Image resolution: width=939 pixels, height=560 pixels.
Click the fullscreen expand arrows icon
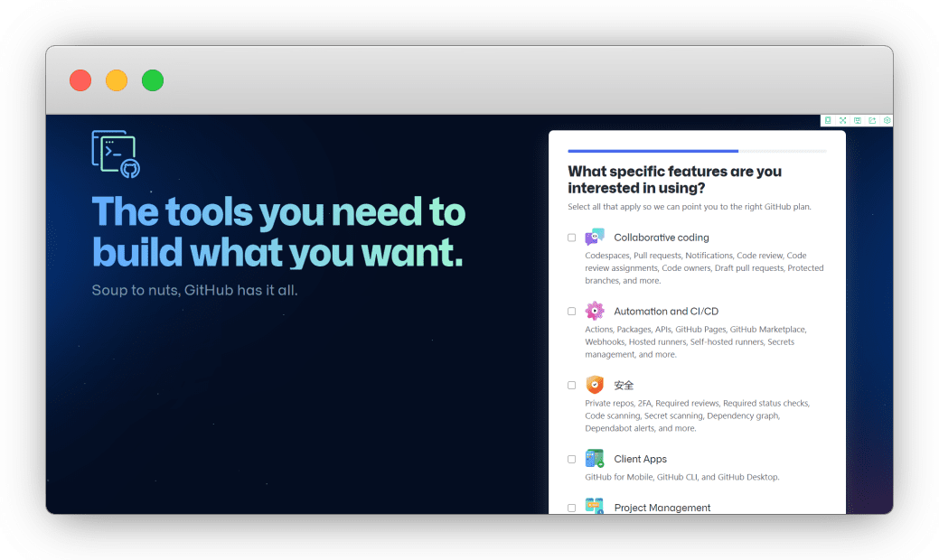pos(842,120)
